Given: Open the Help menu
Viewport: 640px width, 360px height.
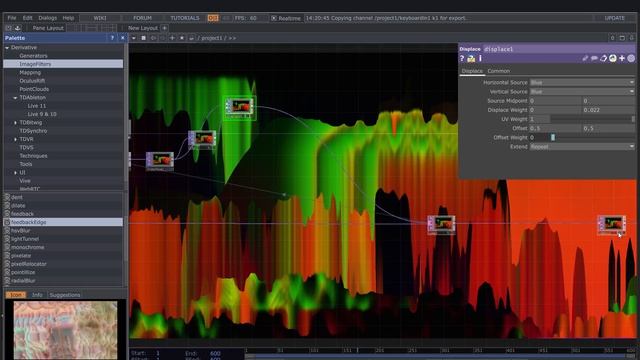Looking at the screenshot, I should (x=68, y=18).
